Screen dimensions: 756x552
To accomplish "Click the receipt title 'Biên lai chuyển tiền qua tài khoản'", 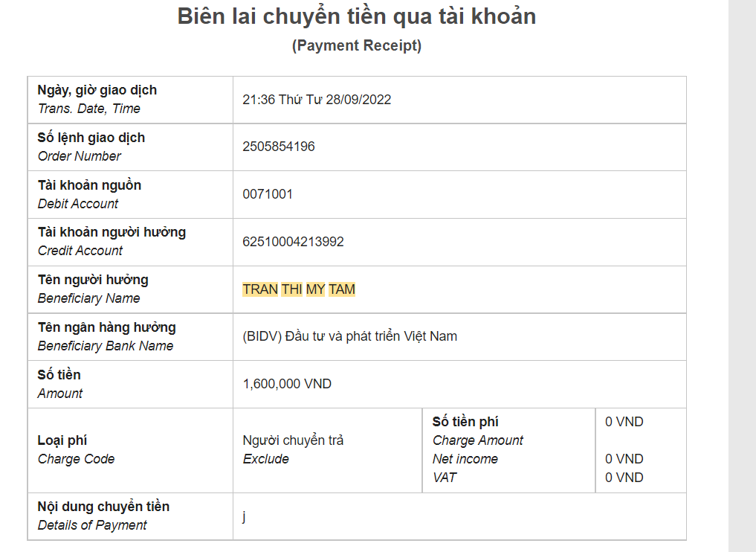I will [356, 16].
